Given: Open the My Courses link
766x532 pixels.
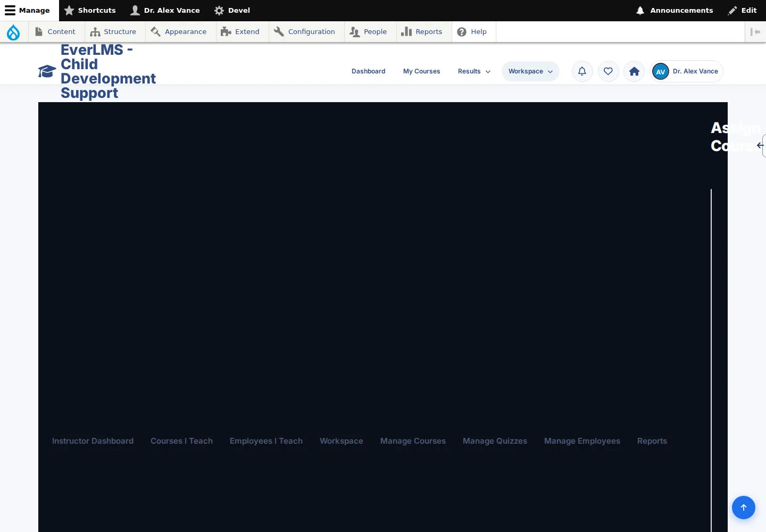Looking at the screenshot, I should (422, 71).
